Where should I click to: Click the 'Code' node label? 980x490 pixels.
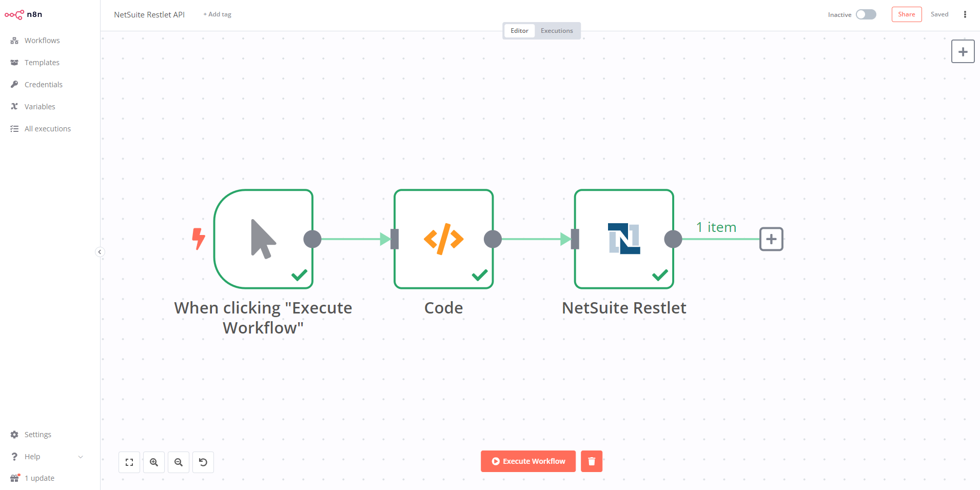(x=444, y=308)
